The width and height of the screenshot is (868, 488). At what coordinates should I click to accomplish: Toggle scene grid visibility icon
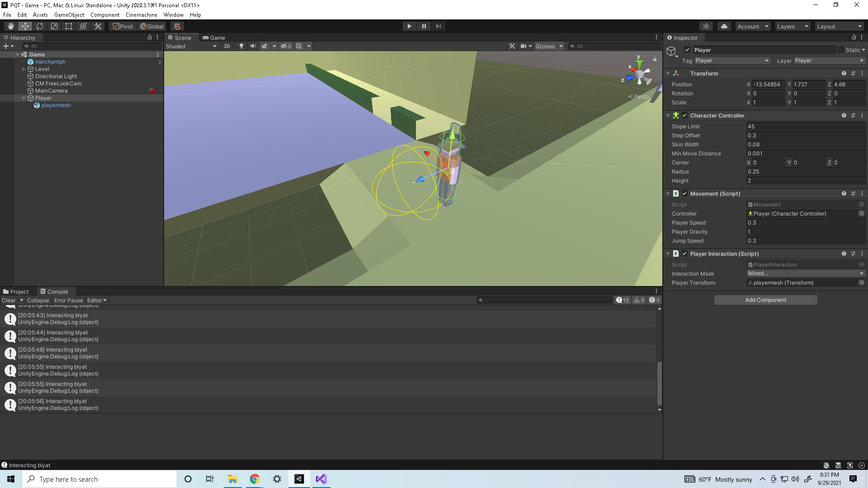pyautogui.click(x=299, y=46)
